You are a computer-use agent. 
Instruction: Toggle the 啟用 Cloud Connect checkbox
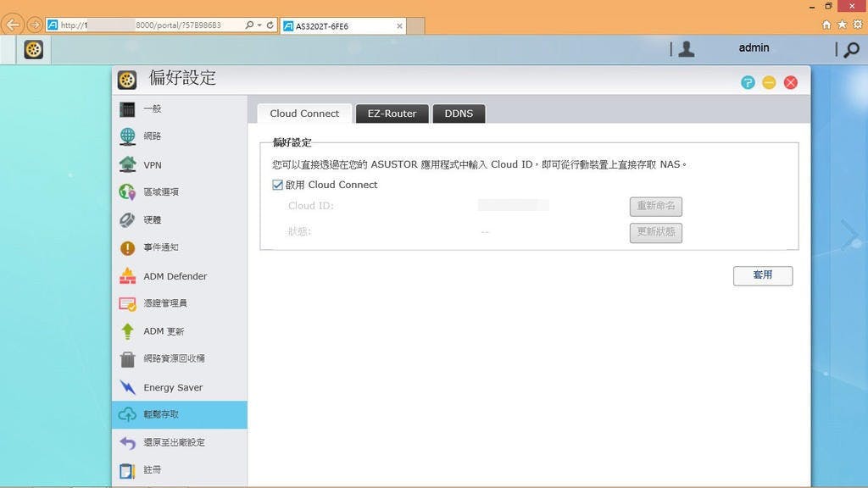[x=277, y=185]
